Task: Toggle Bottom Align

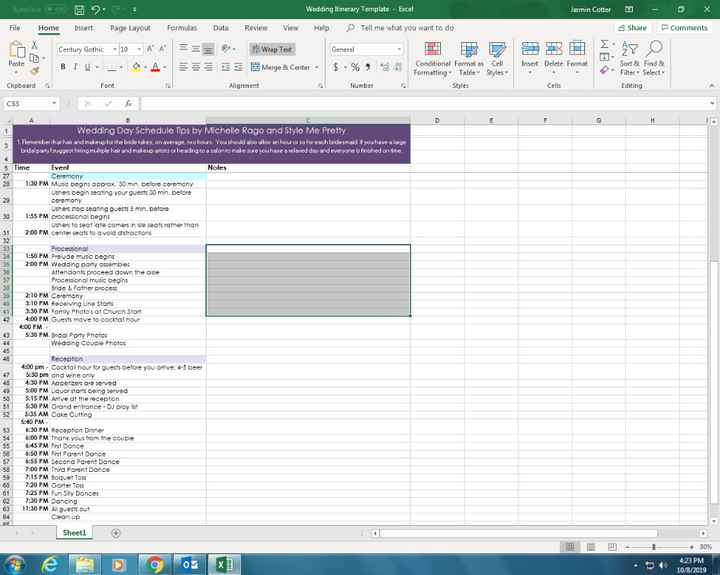Action: [208, 49]
